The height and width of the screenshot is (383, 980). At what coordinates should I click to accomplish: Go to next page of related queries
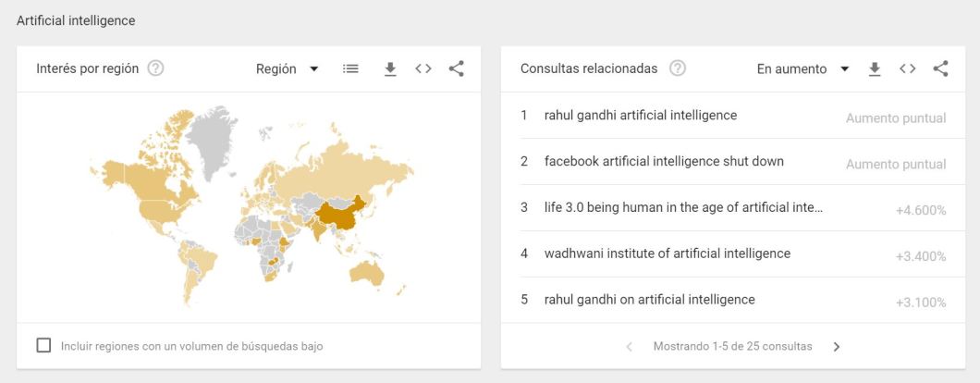click(837, 347)
